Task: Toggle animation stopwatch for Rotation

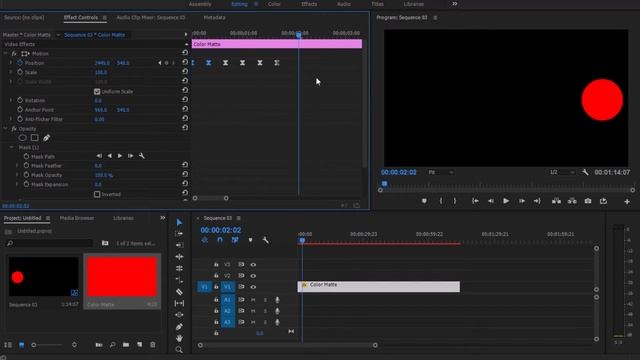Action: pyautogui.click(x=20, y=100)
